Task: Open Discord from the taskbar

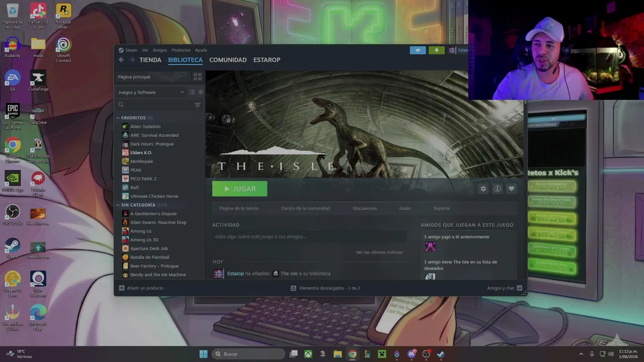Action: point(412,354)
